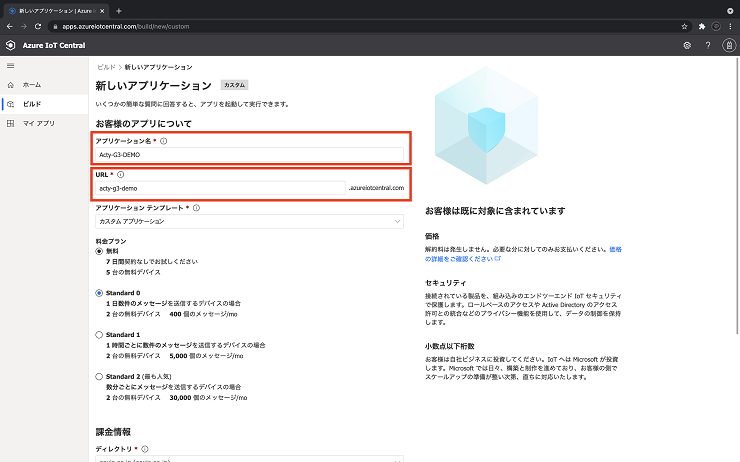
Task: Click the Home icon in sidebar
Action: [11, 85]
